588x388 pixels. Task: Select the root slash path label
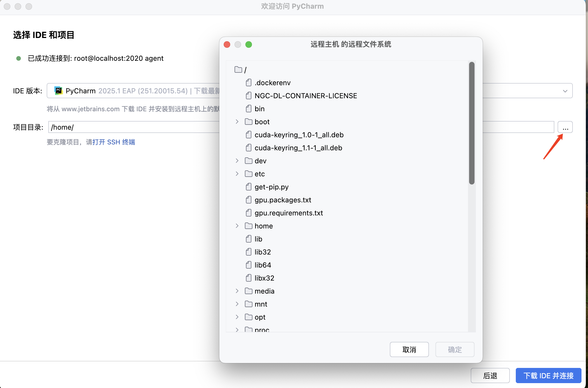(x=245, y=70)
